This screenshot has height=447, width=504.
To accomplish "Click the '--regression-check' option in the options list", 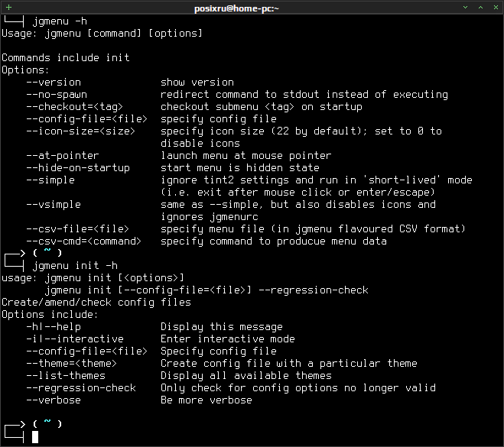I will 81,388.
